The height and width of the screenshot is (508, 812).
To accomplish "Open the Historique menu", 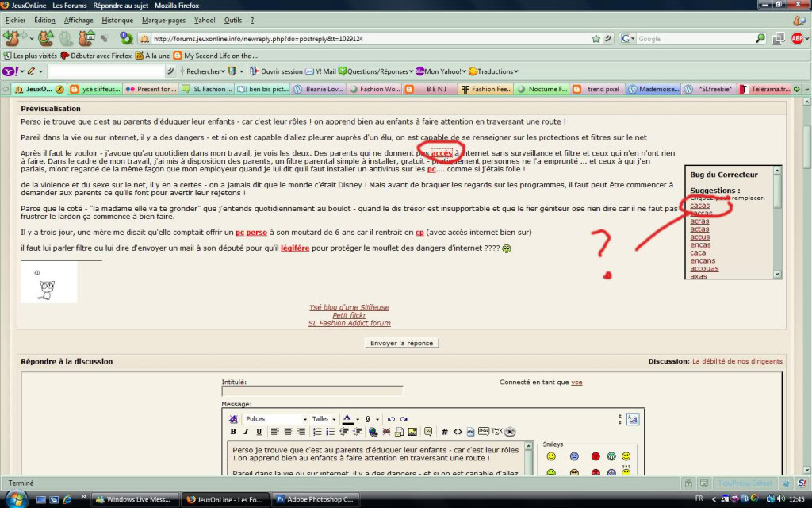I will 117,20.
